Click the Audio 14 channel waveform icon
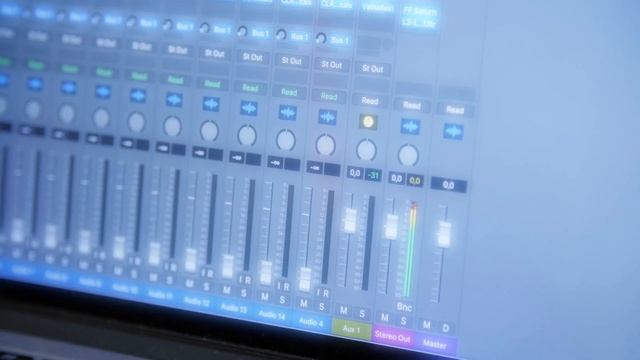The height and width of the screenshot is (360, 640). (288, 113)
